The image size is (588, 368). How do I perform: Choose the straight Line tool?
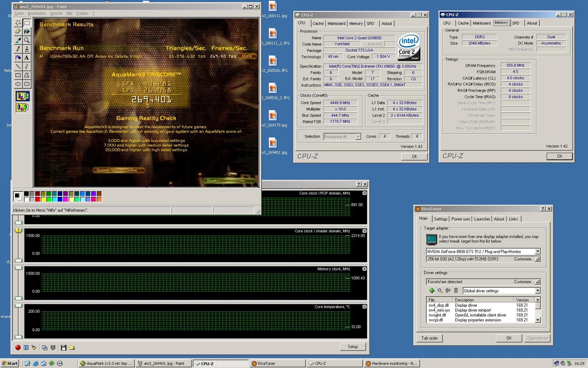[18, 66]
